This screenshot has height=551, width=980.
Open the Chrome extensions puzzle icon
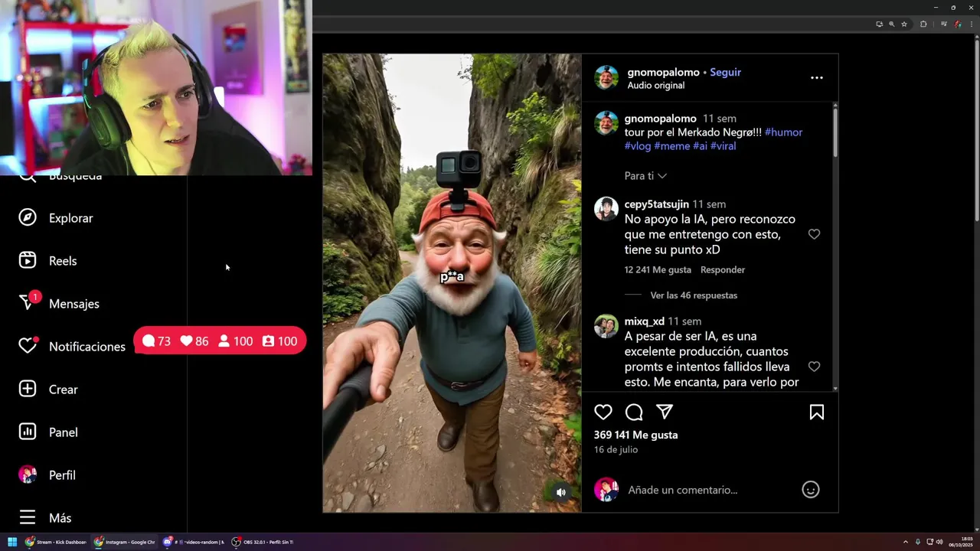[923, 24]
